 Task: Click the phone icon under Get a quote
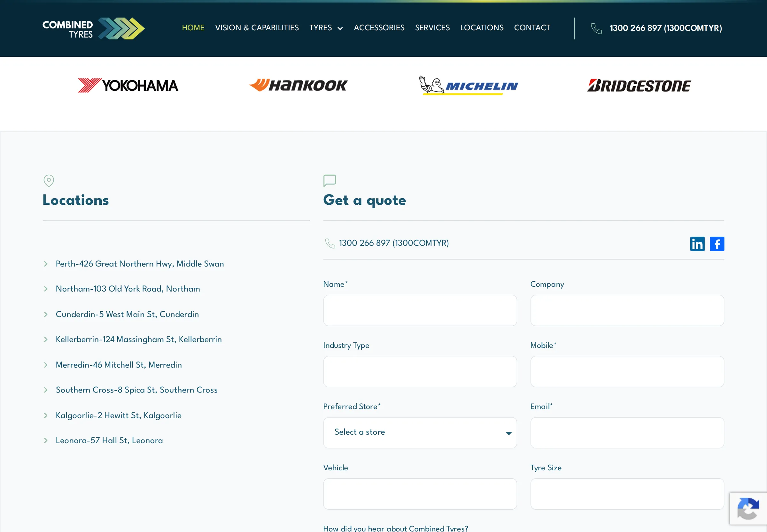click(x=329, y=243)
